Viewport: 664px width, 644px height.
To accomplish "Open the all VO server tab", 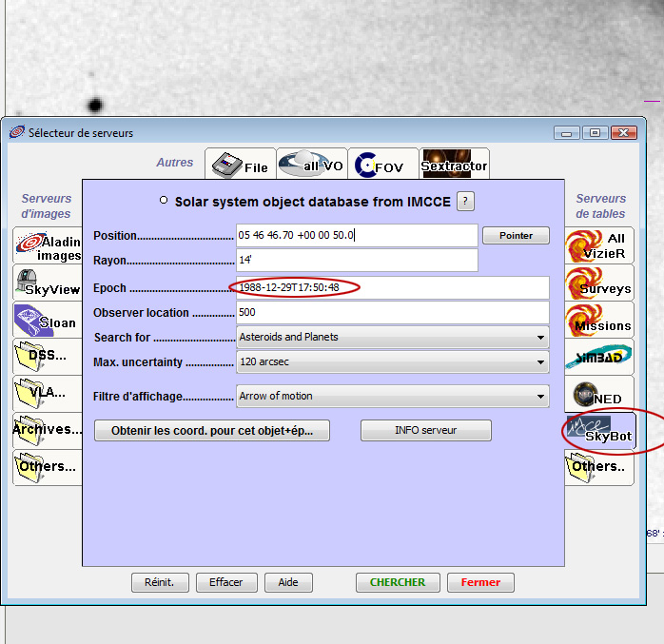I will click(312, 164).
